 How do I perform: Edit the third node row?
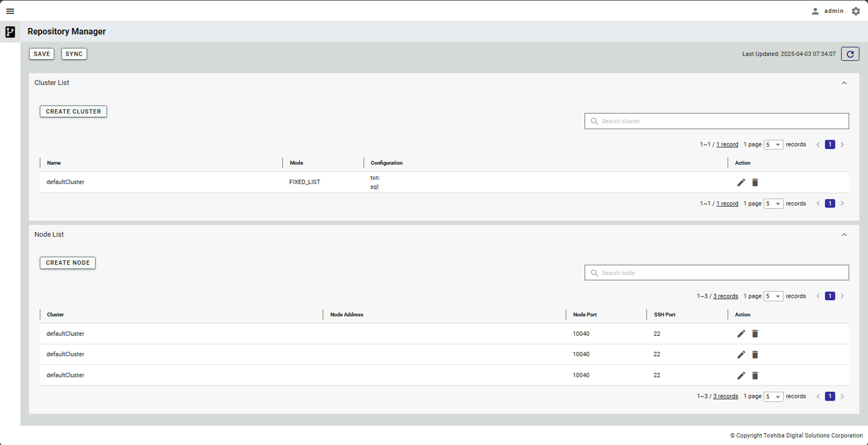pos(741,376)
